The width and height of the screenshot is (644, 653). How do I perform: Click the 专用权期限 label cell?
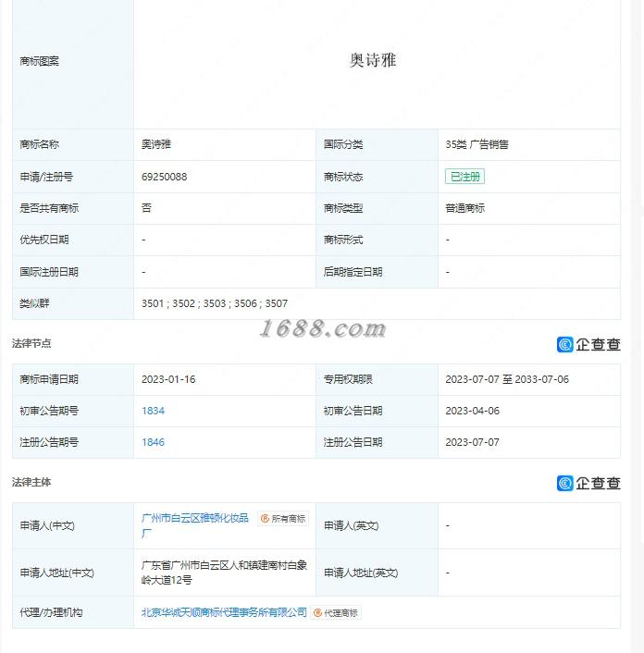[x=377, y=379]
